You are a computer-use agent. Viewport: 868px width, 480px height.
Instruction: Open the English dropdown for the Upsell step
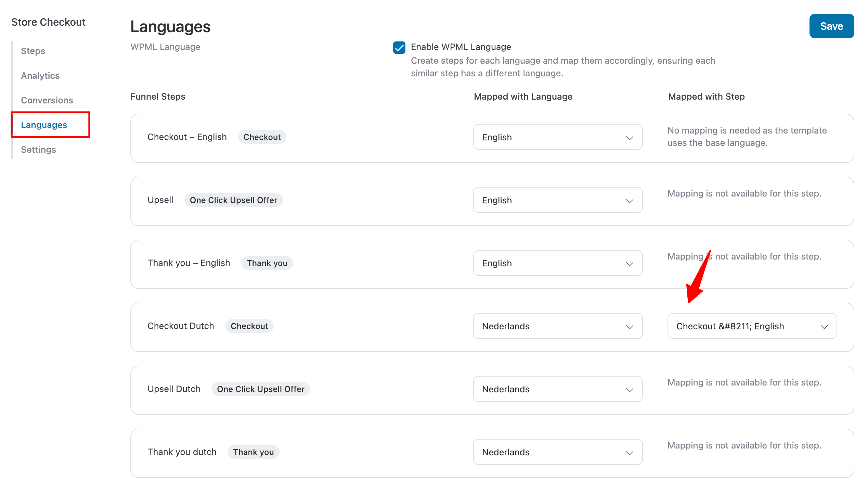[x=557, y=200]
